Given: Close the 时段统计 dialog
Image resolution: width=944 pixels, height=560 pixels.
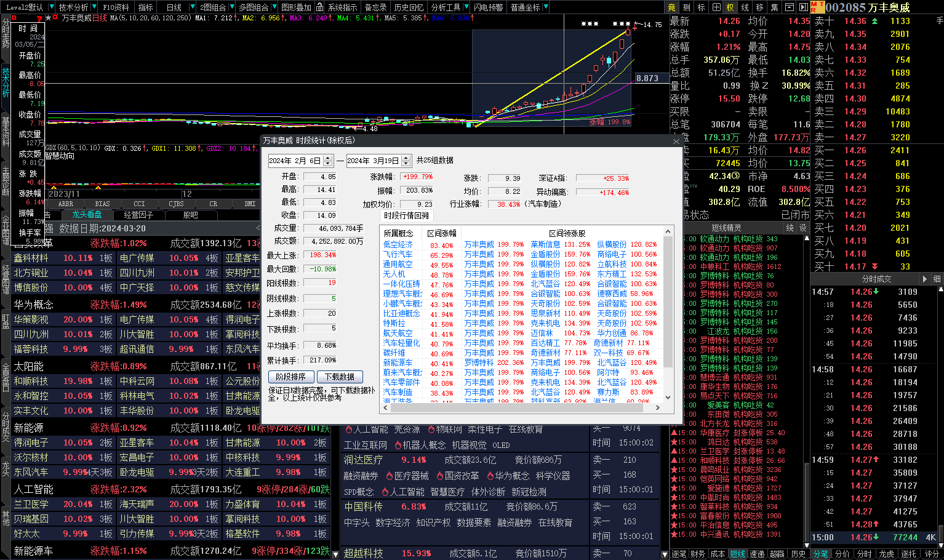Looking at the screenshot, I should (x=676, y=141).
